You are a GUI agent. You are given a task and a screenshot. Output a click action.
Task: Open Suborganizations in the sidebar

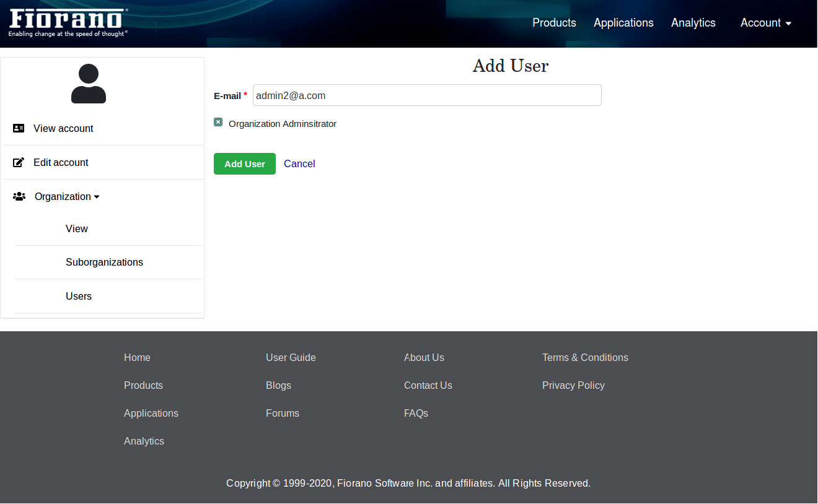(104, 262)
